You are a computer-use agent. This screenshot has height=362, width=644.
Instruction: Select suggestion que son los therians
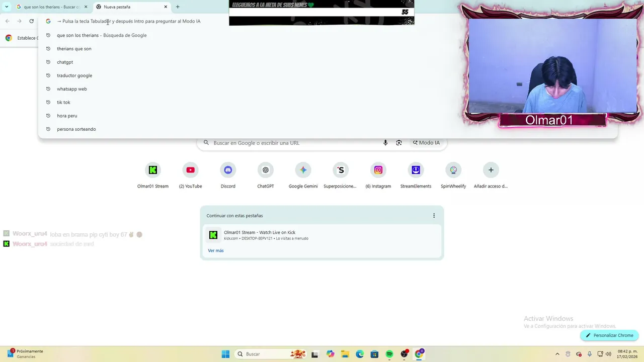327,35
